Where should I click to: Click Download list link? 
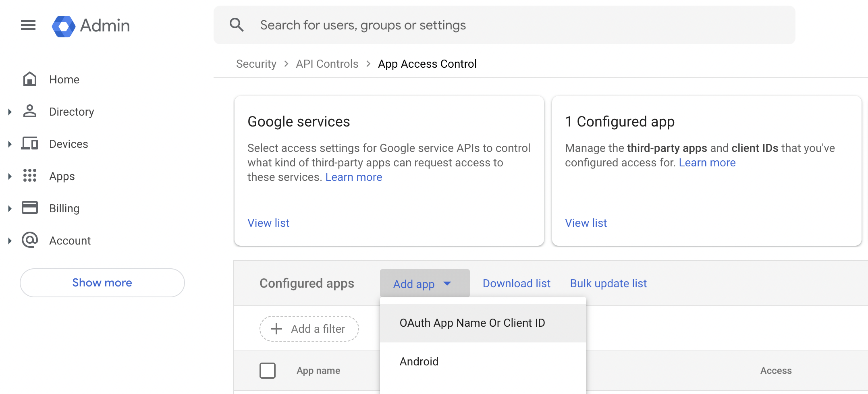516,284
